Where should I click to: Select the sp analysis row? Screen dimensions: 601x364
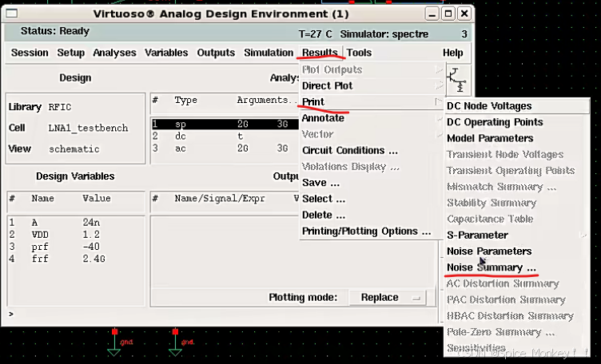click(x=225, y=124)
